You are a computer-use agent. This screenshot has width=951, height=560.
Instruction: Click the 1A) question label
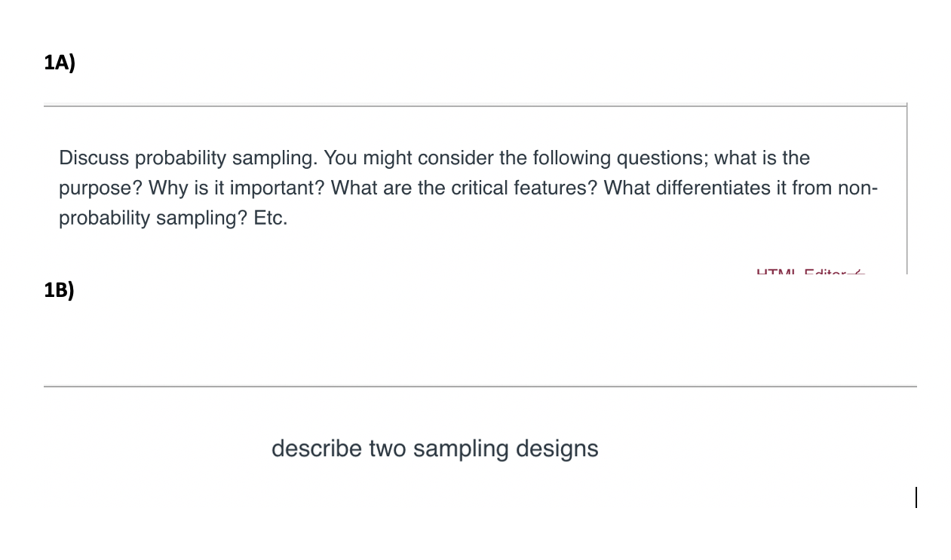pyautogui.click(x=60, y=63)
